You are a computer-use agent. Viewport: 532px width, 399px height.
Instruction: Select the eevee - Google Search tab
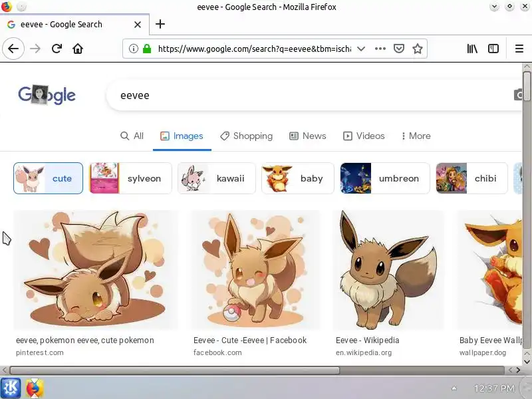point(74,25)
